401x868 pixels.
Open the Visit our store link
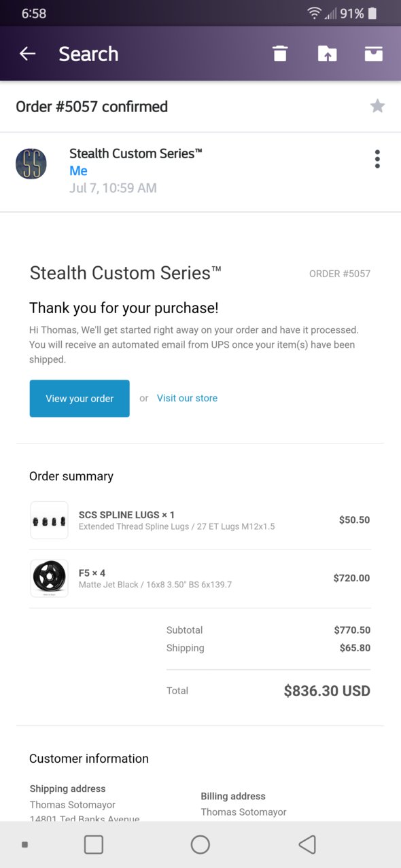(187, 398)
